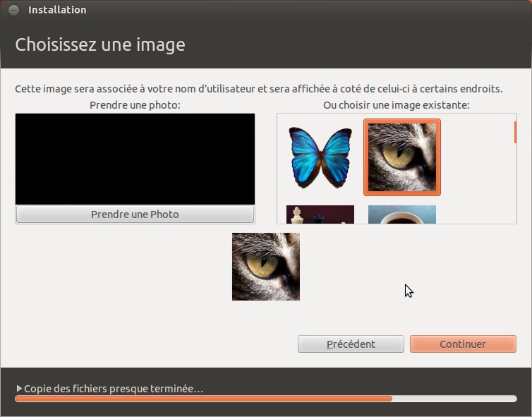Click the large cat eye preview image

click(x=266, y=267)
